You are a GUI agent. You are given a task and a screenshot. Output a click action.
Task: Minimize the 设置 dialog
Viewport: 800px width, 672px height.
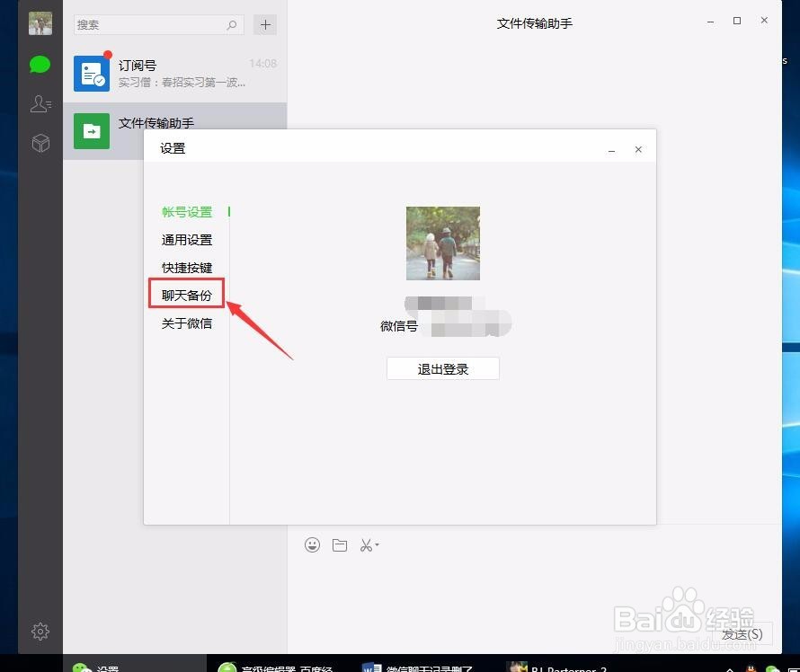click(x=611, y=150)
